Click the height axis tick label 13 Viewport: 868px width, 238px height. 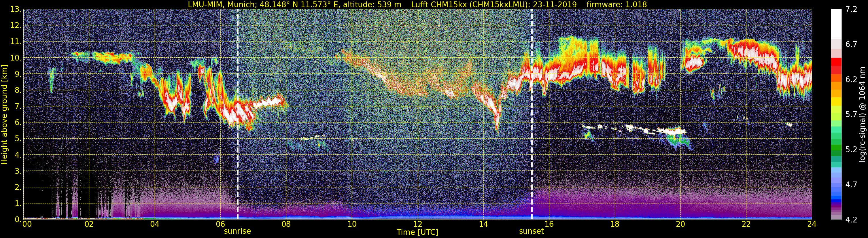16,10
